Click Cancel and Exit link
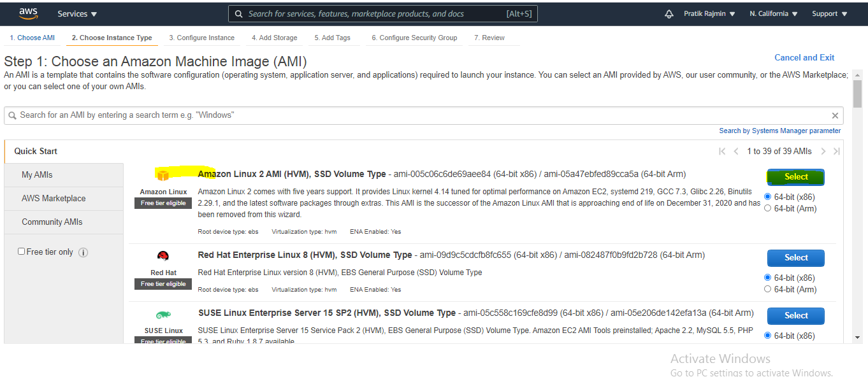The width and height of the screenshot is (868, 377). click(x=804, y=57)
